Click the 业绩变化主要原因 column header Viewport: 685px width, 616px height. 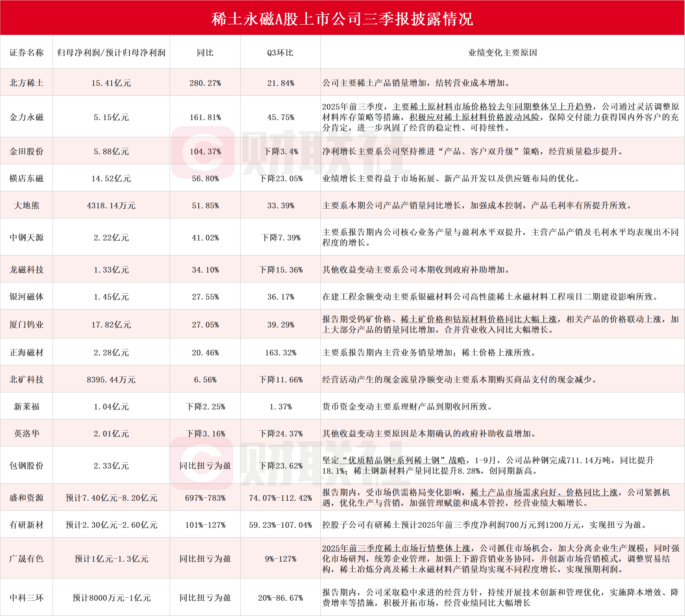pyautogui.click(x=502, y=53)
